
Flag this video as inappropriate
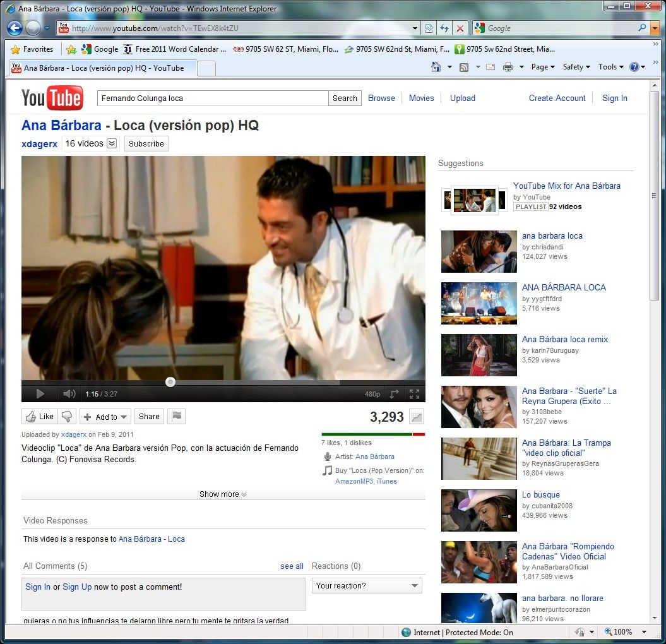pos(177,416)
